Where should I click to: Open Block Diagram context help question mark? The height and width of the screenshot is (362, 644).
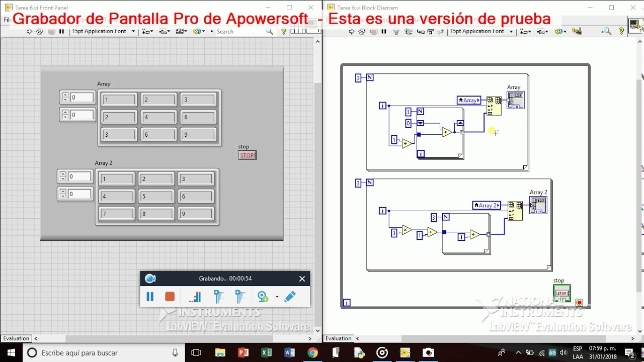coord(622,32)
